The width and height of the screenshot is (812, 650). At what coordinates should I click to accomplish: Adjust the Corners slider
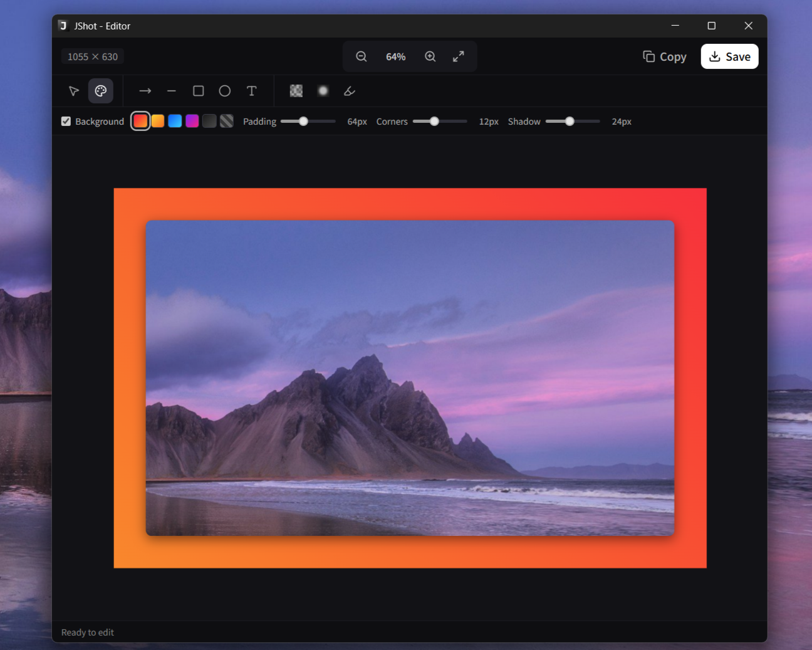(434, 121)
